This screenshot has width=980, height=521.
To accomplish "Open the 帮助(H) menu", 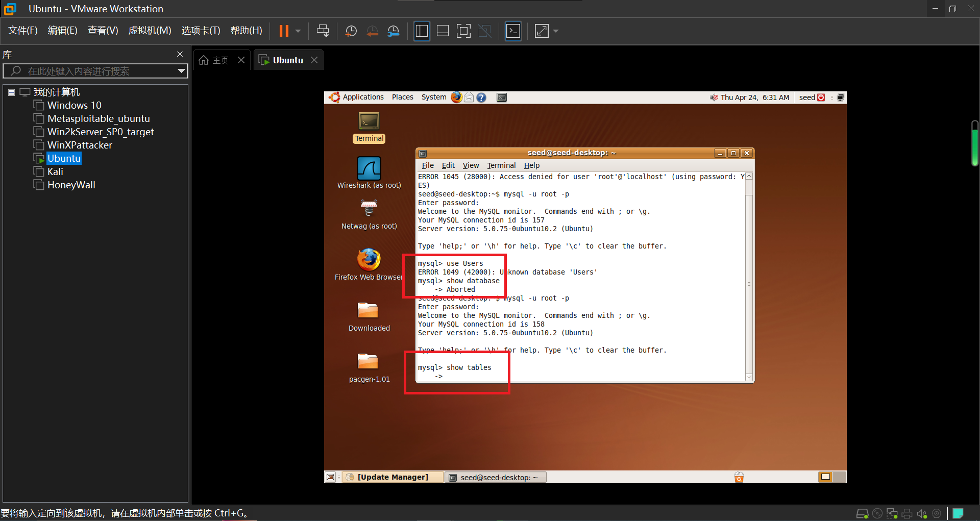I will (247, 31).
